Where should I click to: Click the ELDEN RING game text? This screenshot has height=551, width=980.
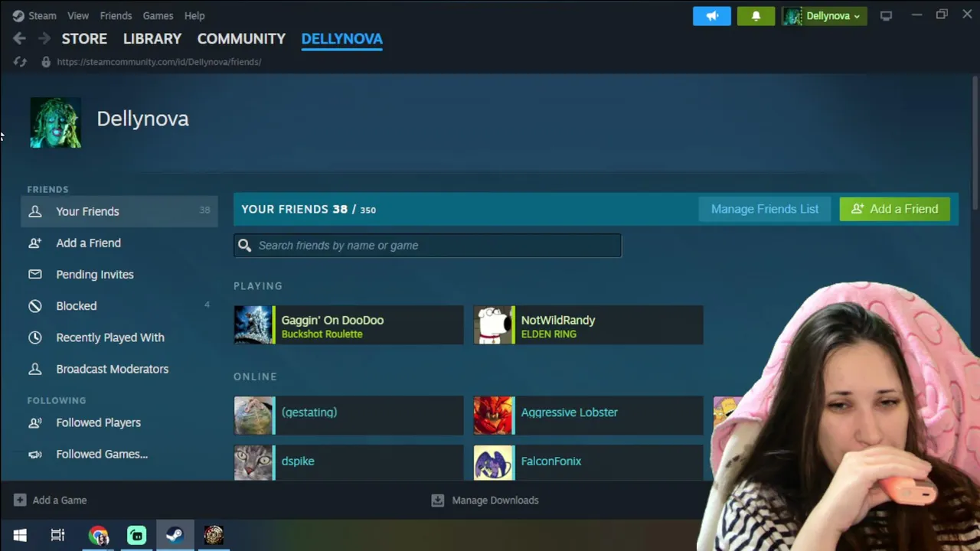pos(548,334)
